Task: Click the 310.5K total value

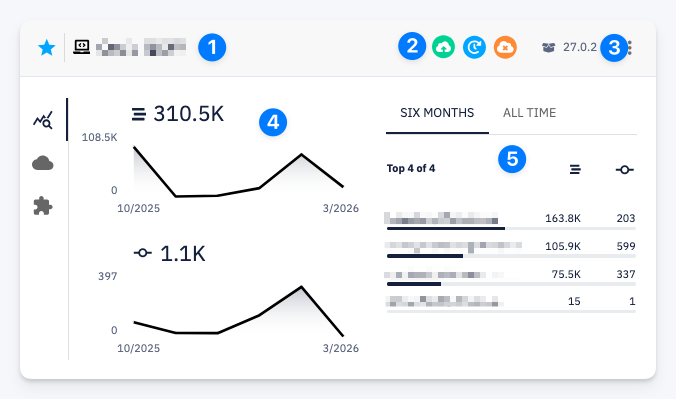Action: [x=189, y=114]
